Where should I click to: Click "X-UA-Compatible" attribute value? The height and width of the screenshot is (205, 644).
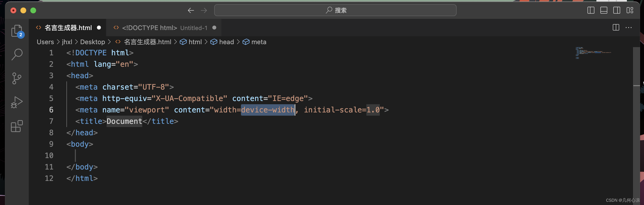[x=189, y=98]
